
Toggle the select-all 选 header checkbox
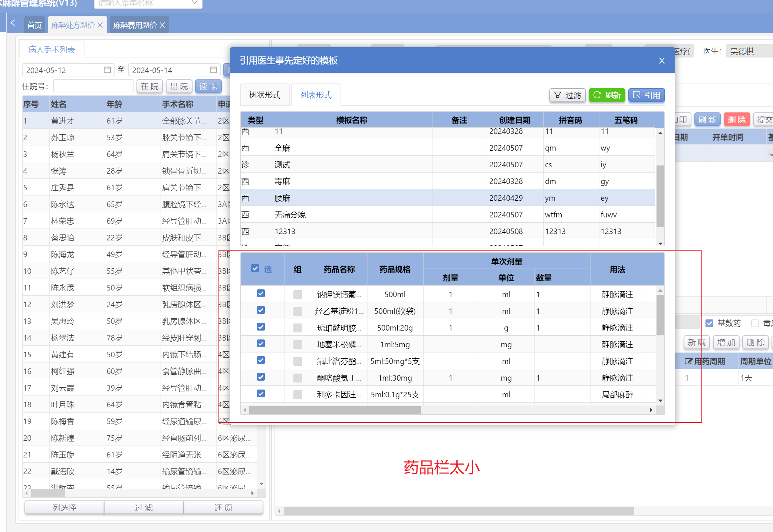[255, 268]
